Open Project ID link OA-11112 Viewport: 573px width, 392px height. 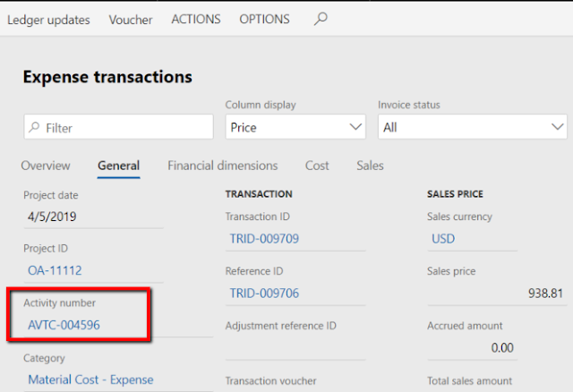click(x=56, y=270)
